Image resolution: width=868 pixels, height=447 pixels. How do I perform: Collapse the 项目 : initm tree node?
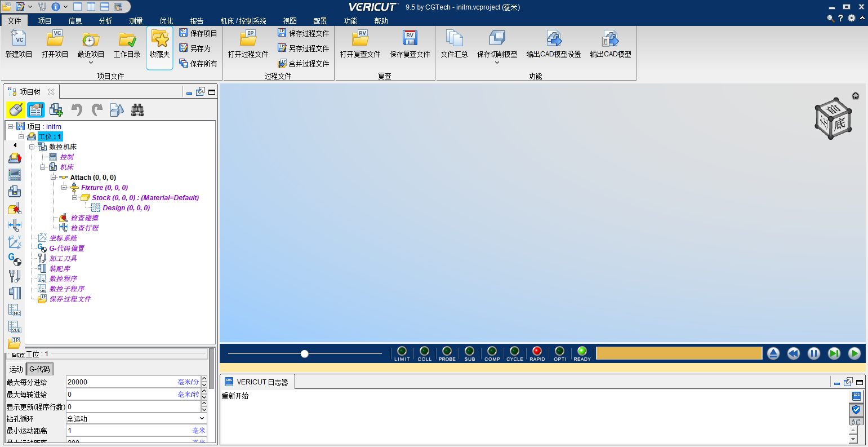point(11,127)
